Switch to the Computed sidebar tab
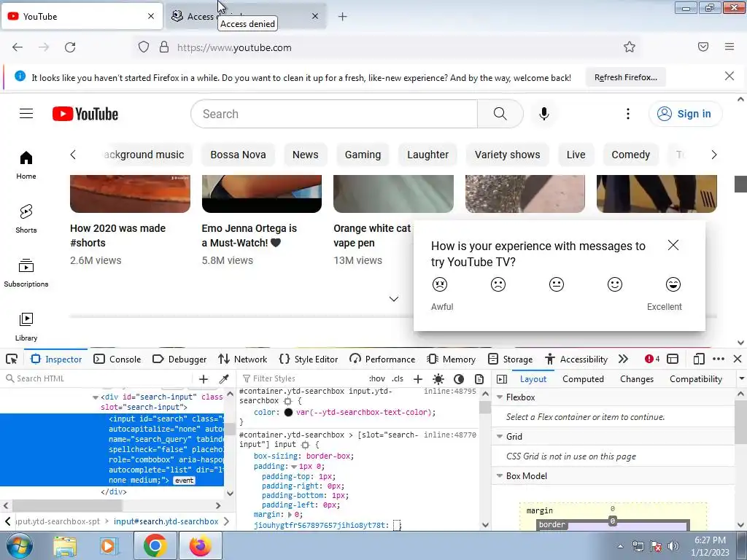The width and height of the screenshot is (747, 560). [x=583, y=379]
